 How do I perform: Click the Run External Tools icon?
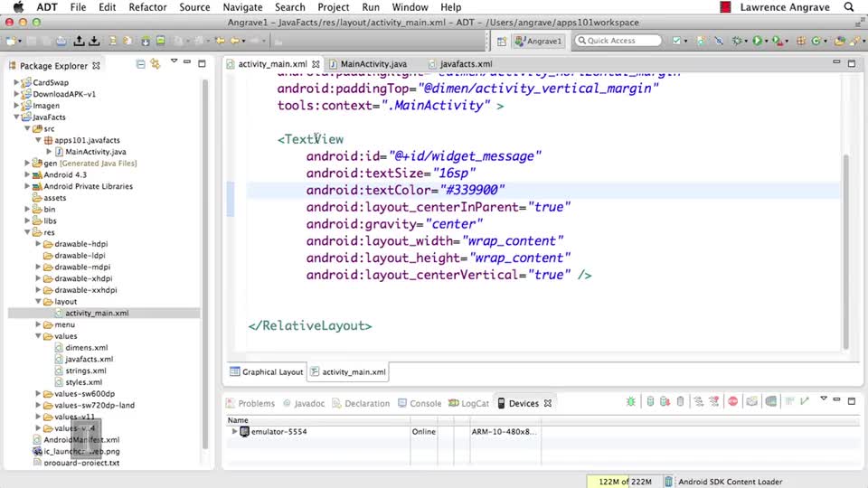pyautogui.click(x=778, y=41)
